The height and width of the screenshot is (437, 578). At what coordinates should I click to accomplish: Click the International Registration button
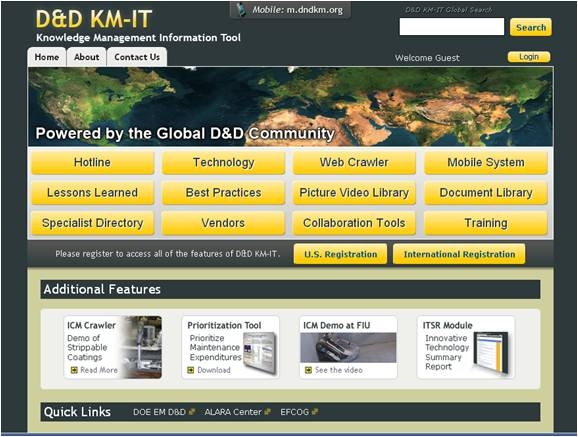pyautogui.click(x=459, y=254)
